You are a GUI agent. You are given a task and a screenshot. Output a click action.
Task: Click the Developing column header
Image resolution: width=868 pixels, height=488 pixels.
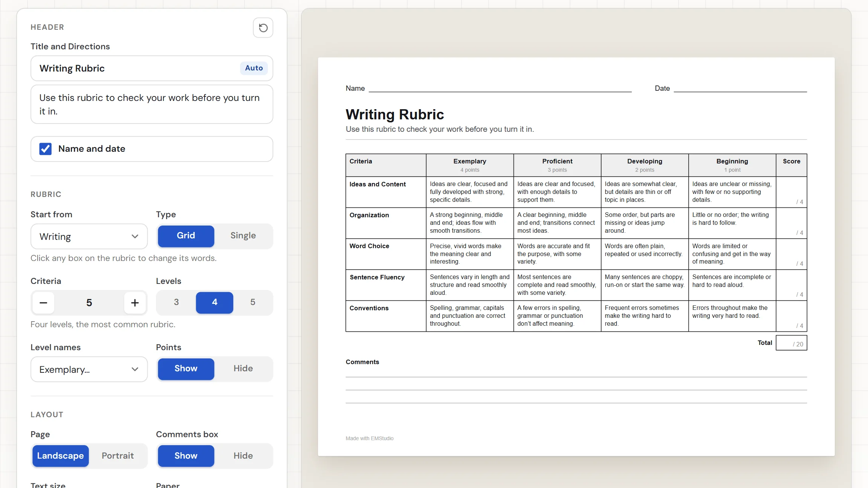[645, 165]
